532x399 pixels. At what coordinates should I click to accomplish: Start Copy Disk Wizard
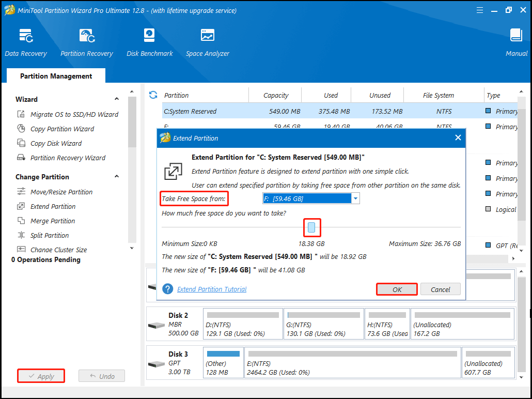pos(49,143)
